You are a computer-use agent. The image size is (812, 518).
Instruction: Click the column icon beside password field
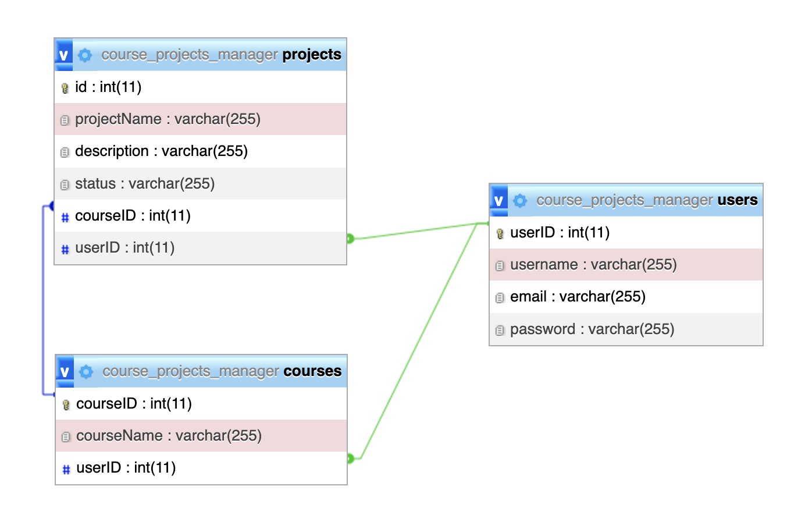(500, 331)
